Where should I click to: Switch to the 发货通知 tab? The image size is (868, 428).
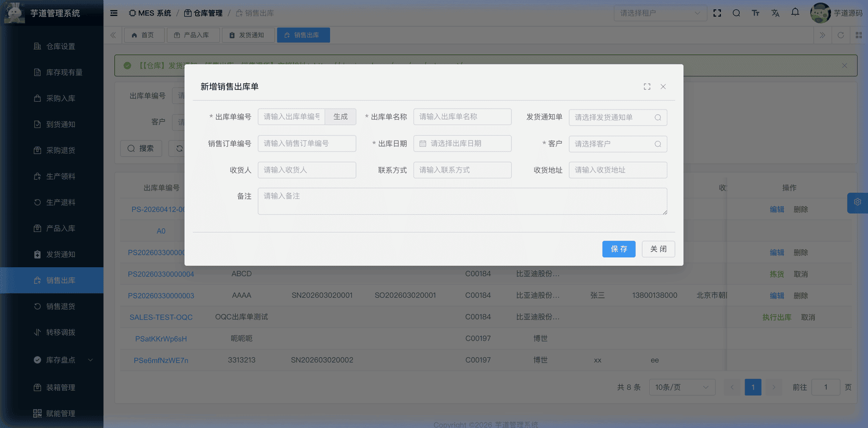[248, 35]
